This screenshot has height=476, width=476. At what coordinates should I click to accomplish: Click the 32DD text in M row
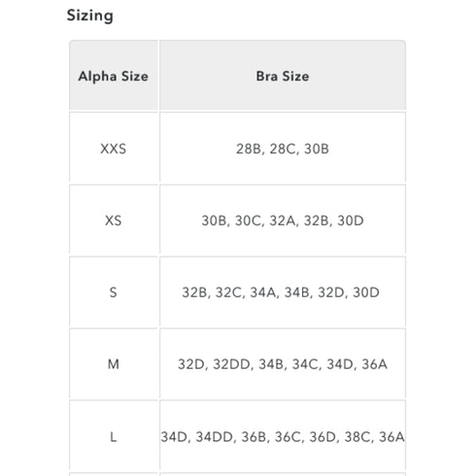coord(231,364)
